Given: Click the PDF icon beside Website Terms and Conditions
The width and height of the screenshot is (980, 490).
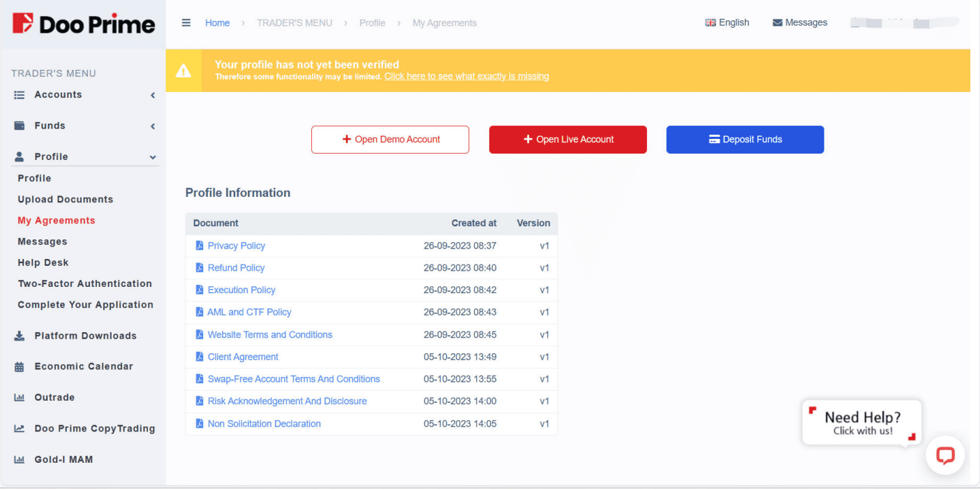Looking at the screenshot, I should [x=199, y=334].
